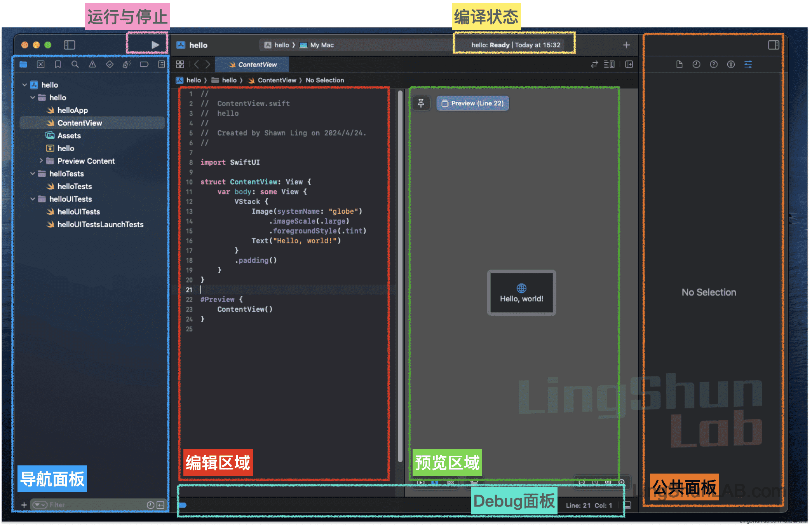Click the add editor split icon

[629, 65]
